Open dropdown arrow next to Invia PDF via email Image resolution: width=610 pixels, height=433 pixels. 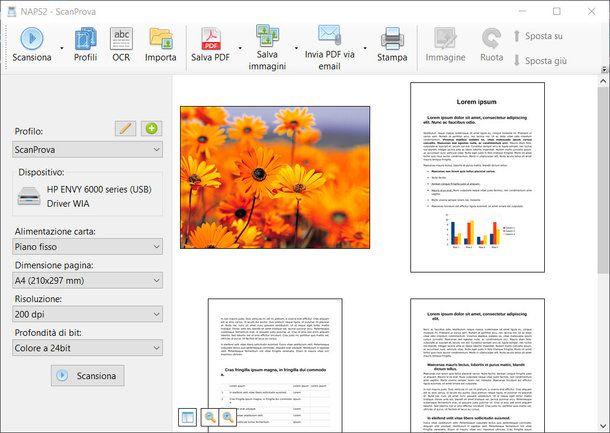(365, 48)
